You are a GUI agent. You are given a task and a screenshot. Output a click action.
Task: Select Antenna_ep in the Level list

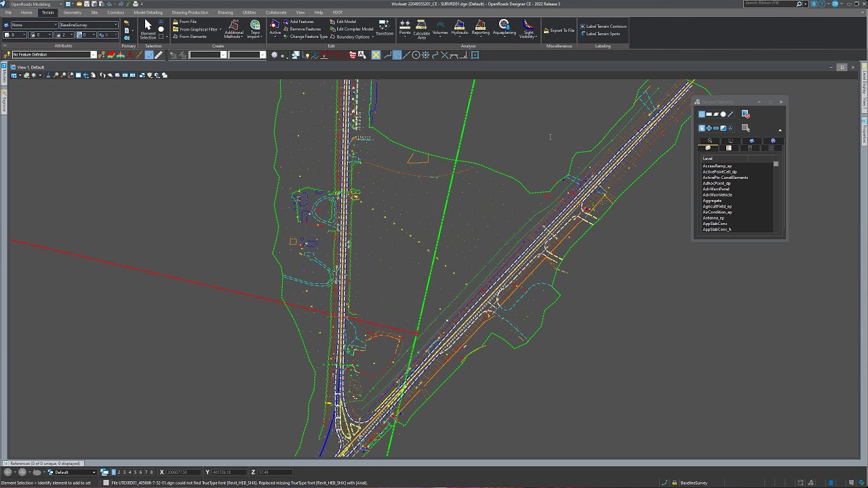(713, 218)
